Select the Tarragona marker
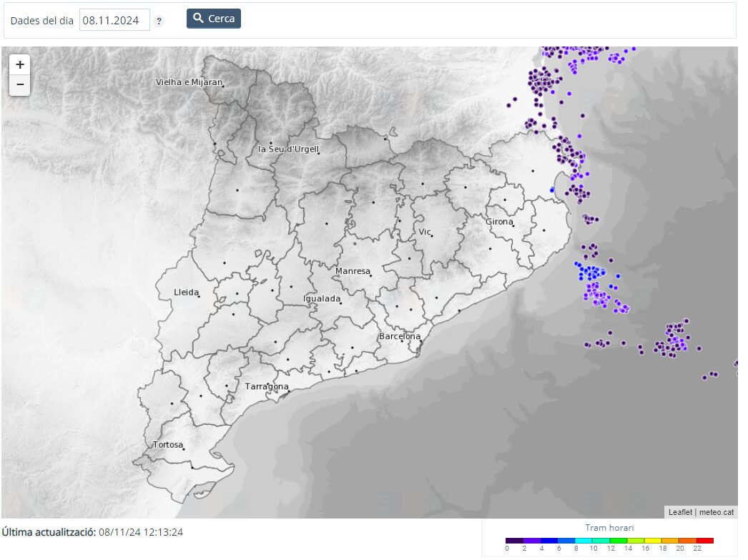748x560 pixels. [289, 391]
